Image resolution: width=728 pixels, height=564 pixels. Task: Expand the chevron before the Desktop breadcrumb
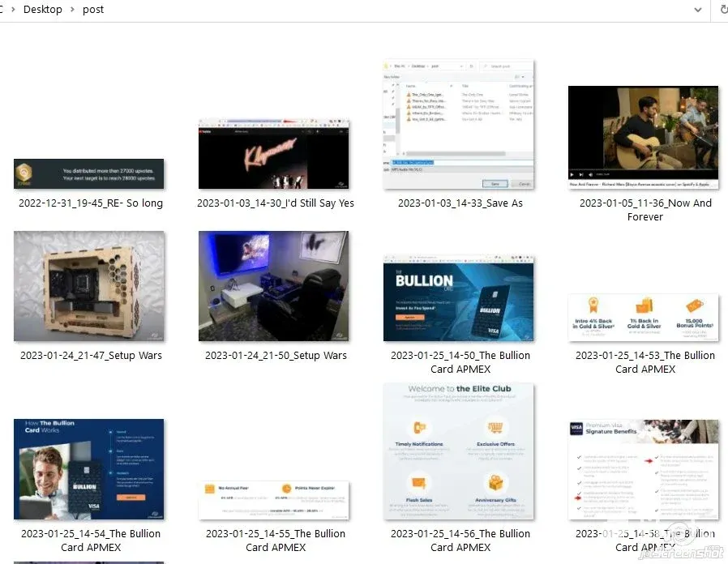[x=13, y=9]
